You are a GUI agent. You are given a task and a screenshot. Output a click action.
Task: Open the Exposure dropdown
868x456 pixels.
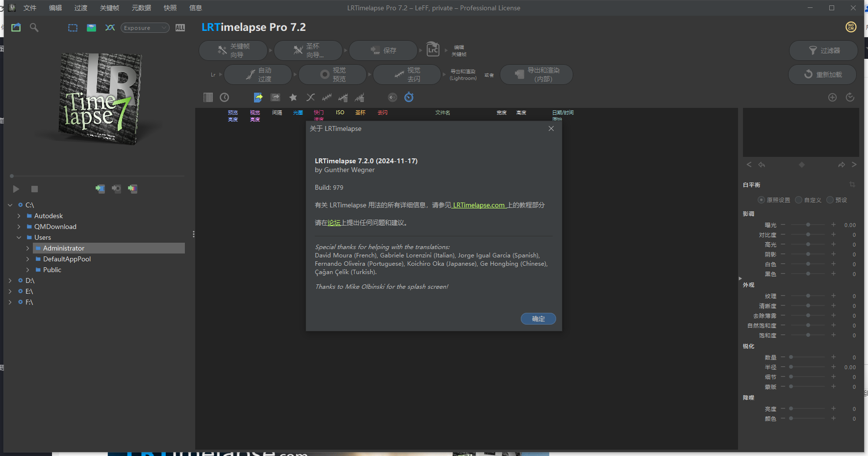click(x=145, y=28)
